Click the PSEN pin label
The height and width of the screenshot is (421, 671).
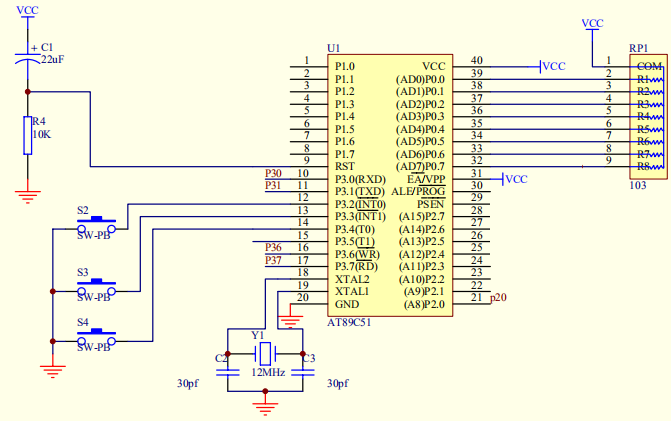pos(431,204)
